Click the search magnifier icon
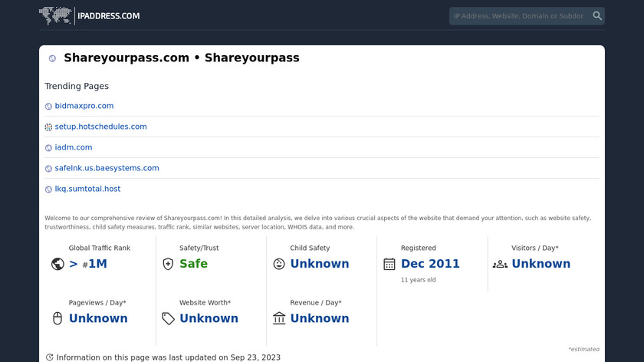The height and width of the screenshot is (362, 644). [x=597, y=16]
